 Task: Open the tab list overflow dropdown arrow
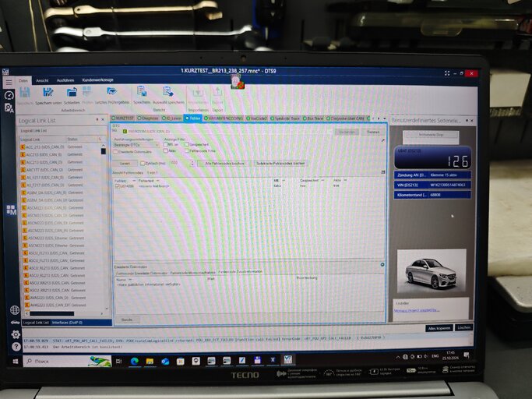click(385, 118)
